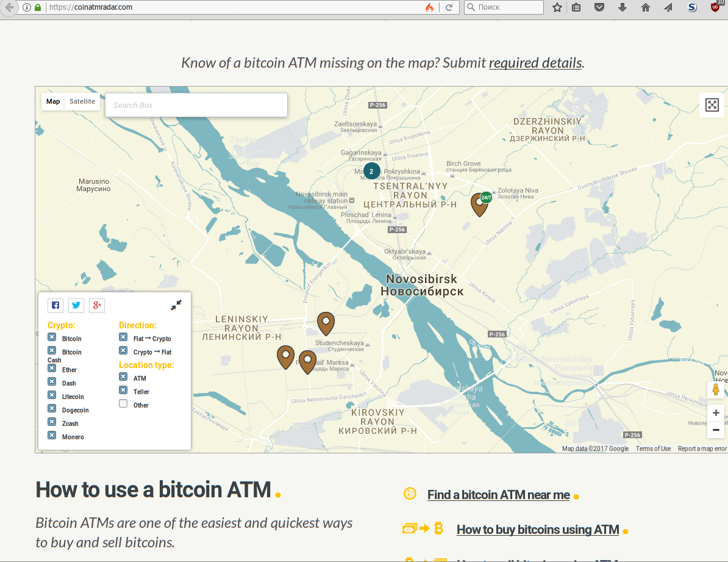Go to browser home page icon

[x=645, y=7]
